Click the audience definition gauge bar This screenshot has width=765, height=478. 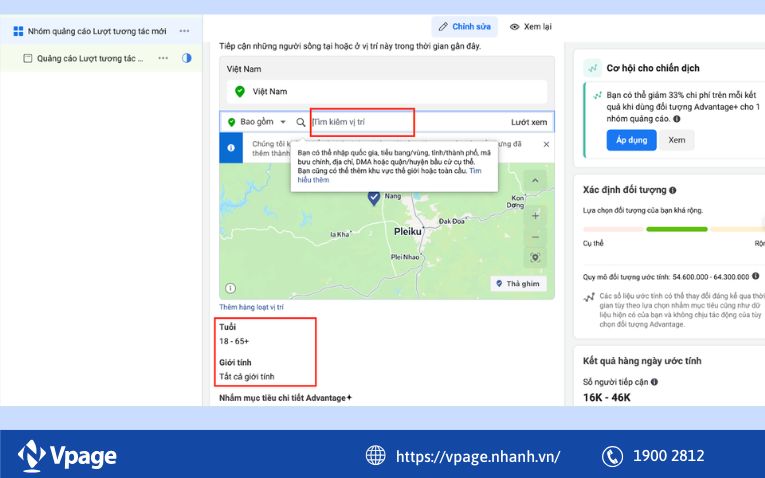click(674, 229)
